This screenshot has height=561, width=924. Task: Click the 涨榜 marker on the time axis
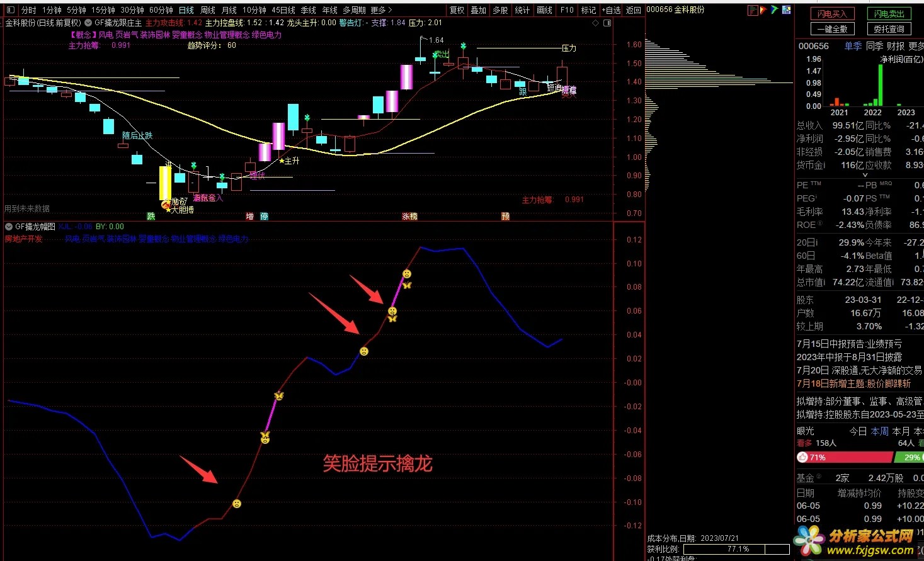point(409,217)
